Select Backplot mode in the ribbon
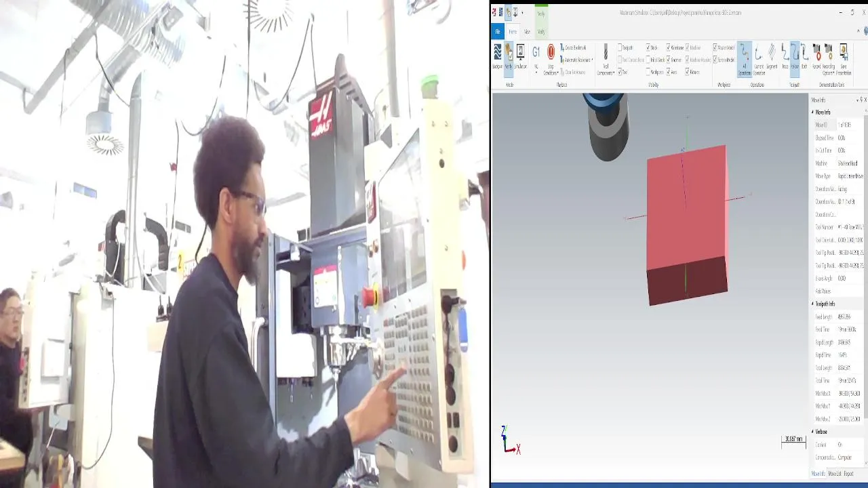 (x=497, y=56)
